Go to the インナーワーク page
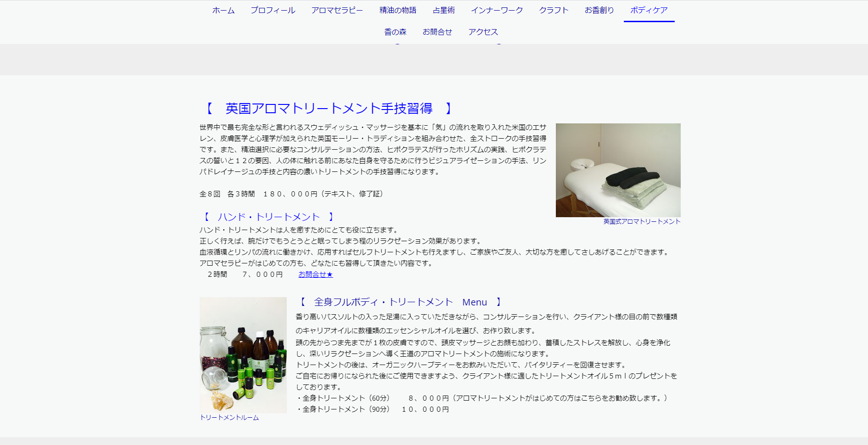The height and width of the screenshot is (445, 868). (497, 10)
